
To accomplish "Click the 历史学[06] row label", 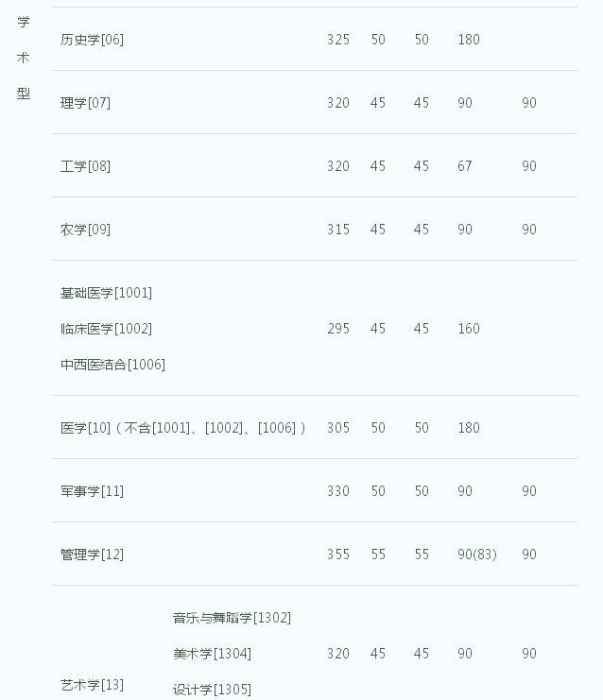I will (x=92, y=40).
